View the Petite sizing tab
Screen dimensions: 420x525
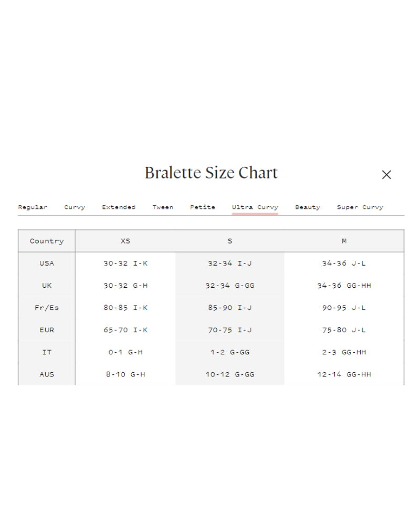203,207
